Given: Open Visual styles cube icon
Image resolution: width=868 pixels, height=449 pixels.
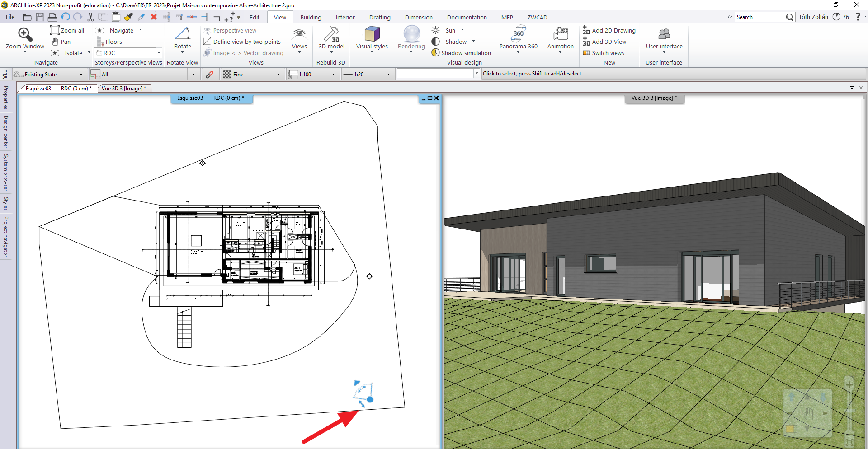Looking at the screenshot, I should (372, 34).
